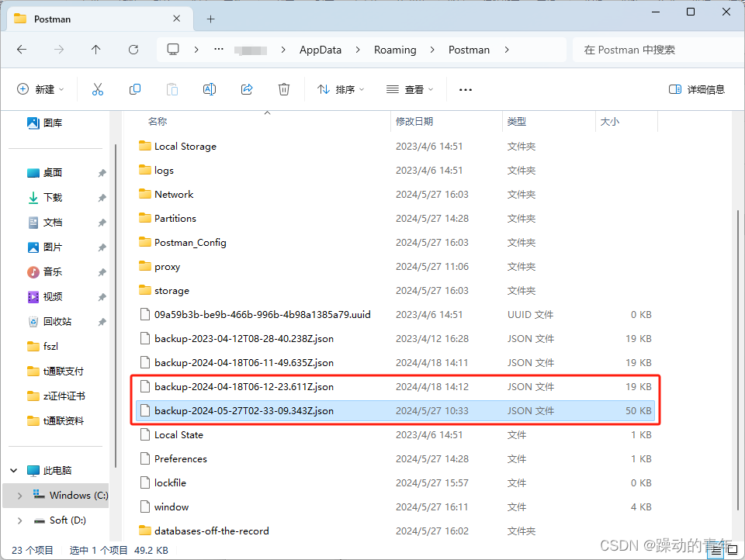Expand chevron between Roaming and Postman
Screen dimensions: 745x560
[432, 50]
